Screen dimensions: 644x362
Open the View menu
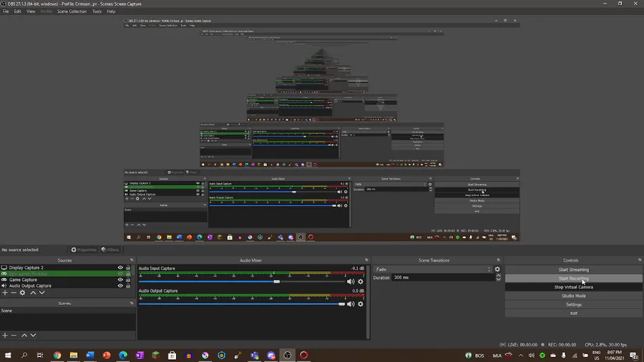click(31, 11)
